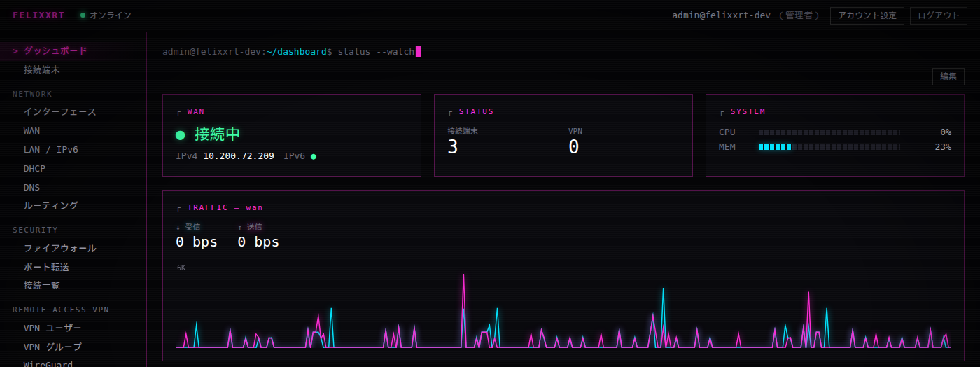The image size is (980, 367).
Task: Click the IPv6 green status dot
Action: (313, 156)
